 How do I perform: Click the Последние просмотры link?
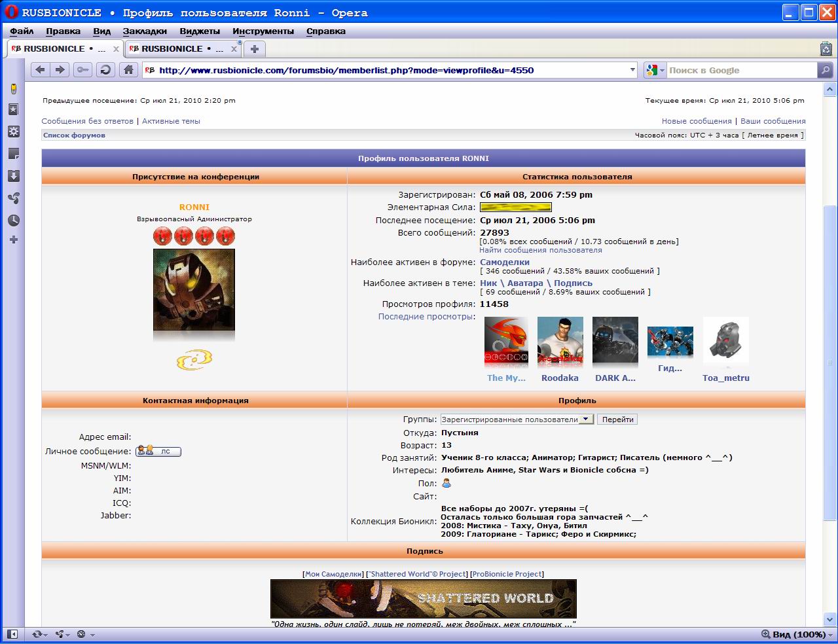click(426, 316)
